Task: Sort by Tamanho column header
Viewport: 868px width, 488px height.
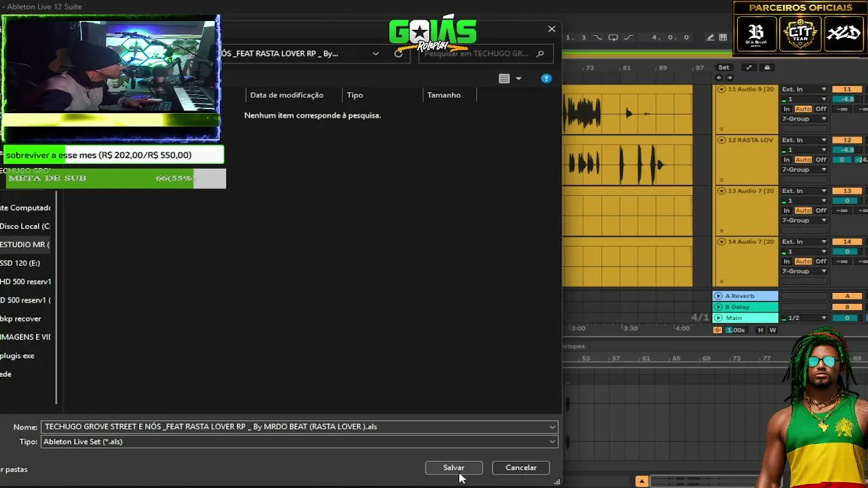Action: click(444, 95)
